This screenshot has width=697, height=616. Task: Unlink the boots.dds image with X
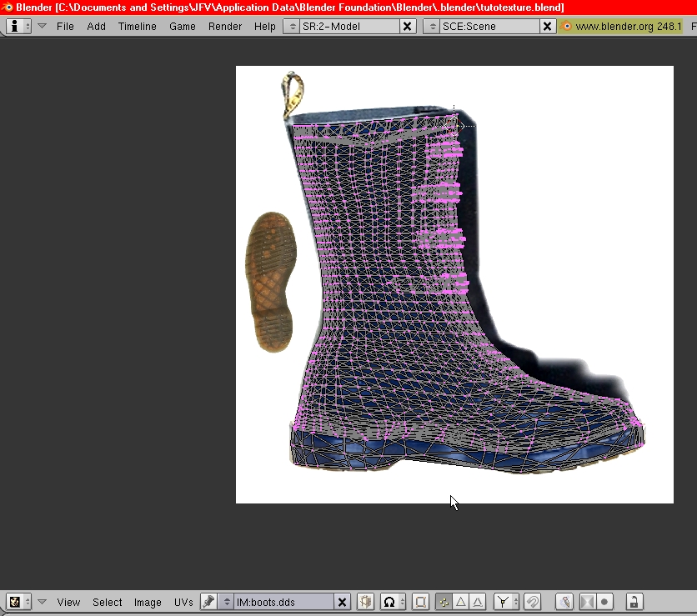pos(343,602)
